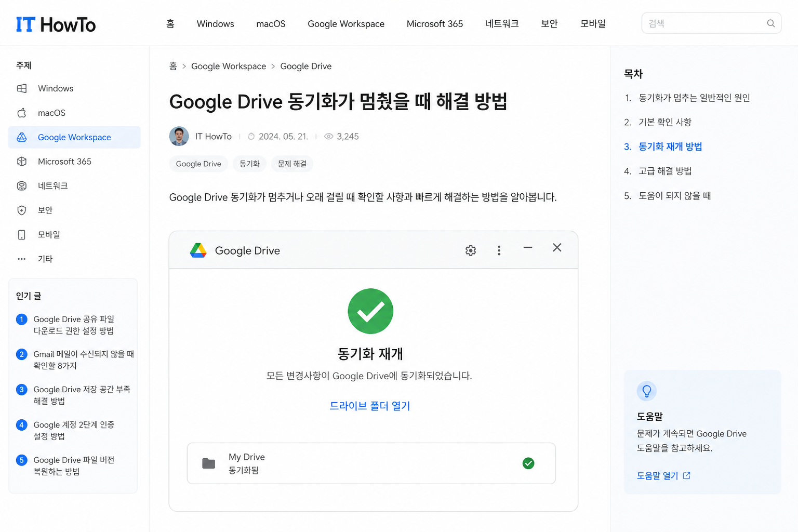Click the Google Workspace drive icon in sidebar
Viewport: 798px width, 532px height.
click(22, 137)
